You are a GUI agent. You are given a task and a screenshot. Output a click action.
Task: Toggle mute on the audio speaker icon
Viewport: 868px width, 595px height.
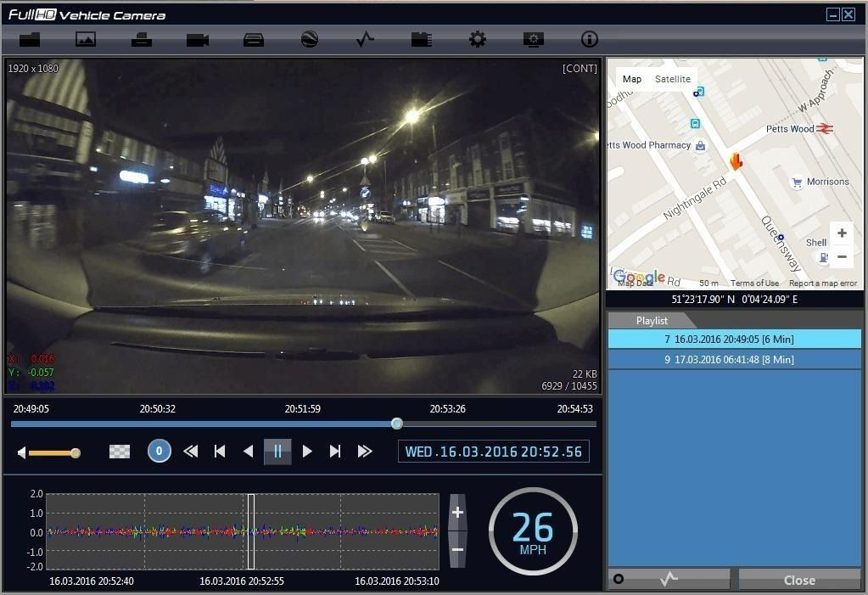point(20,452)
